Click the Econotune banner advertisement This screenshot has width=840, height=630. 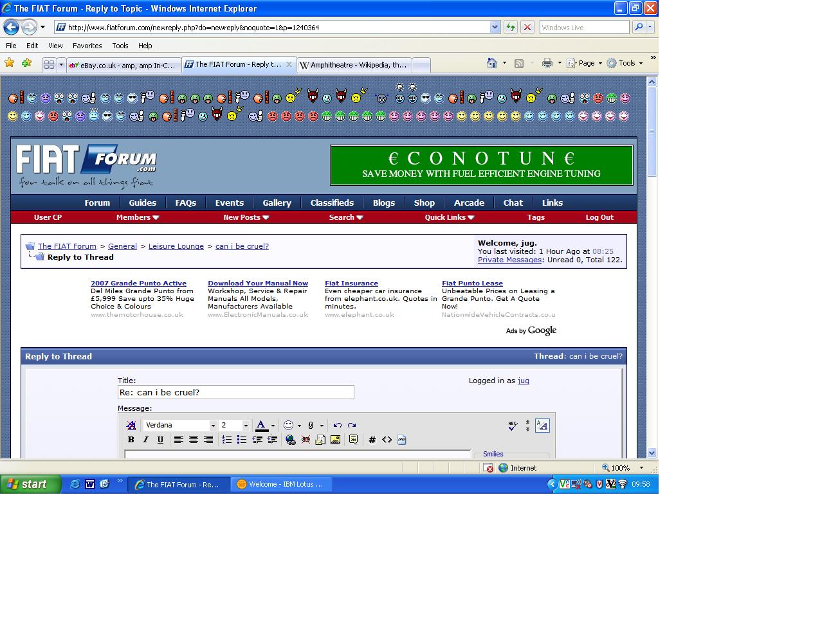[x=482, y=165]
